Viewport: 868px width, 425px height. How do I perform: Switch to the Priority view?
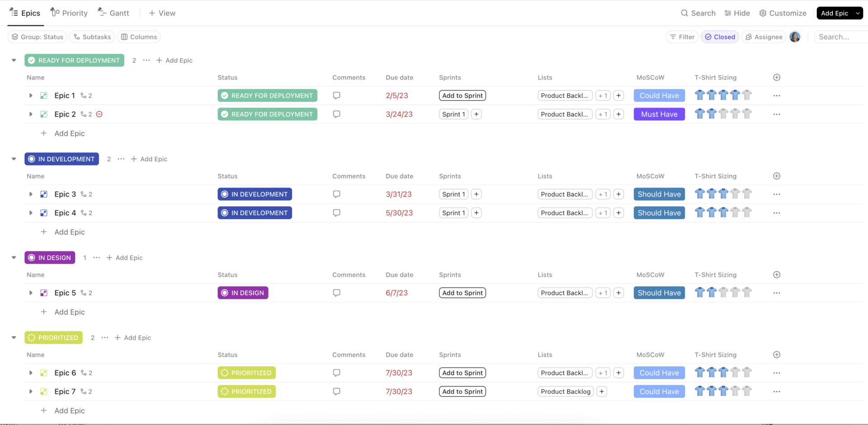click(69, 13)
